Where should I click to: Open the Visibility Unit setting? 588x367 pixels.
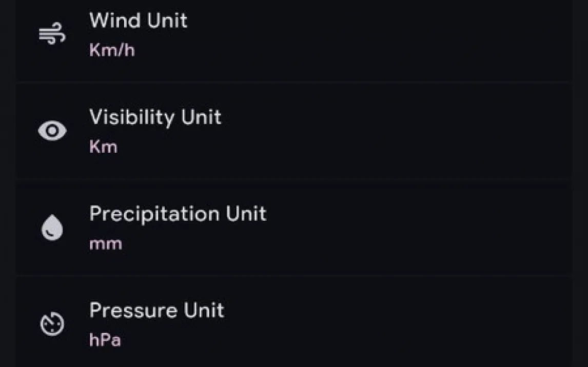point(292,131)
